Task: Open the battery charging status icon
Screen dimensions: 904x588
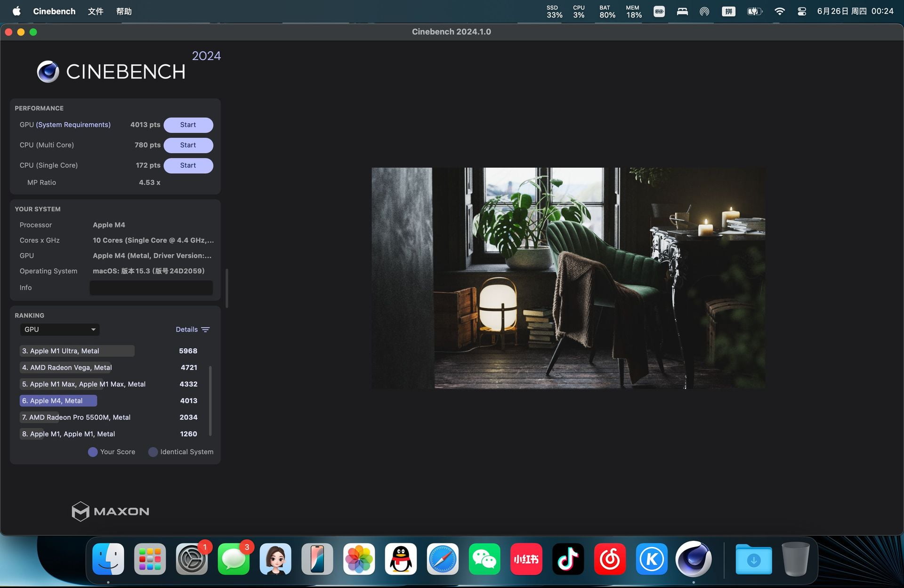Action: pos(754,11)
